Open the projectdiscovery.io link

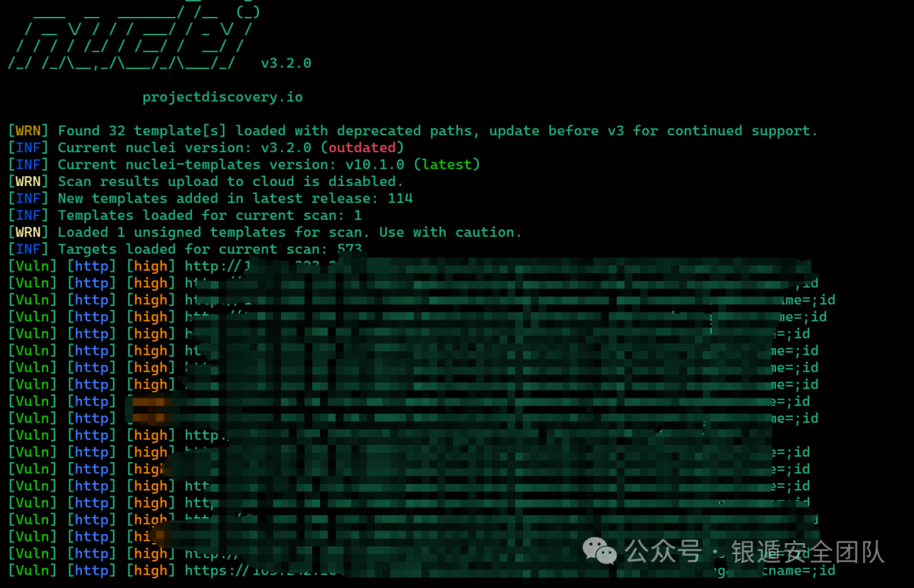(x=223, y=96)
